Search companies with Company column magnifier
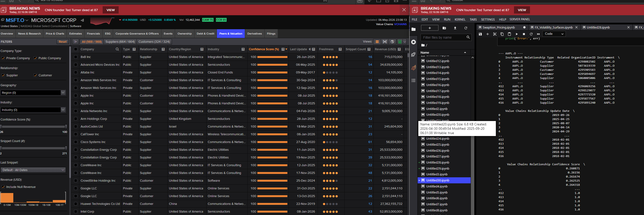The width and height of the screenshot is (644, 215). tap(117, 49)
